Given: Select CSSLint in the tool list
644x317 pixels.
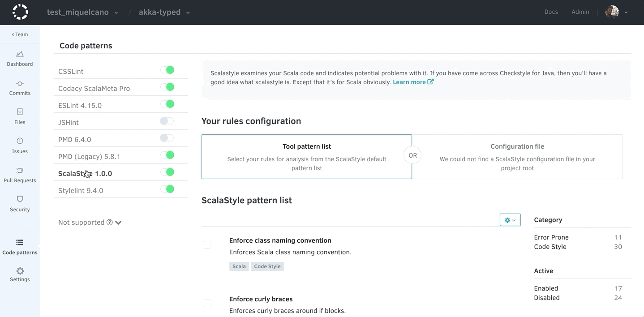Looking at the screenshot, I should click(x=71, y=72).
